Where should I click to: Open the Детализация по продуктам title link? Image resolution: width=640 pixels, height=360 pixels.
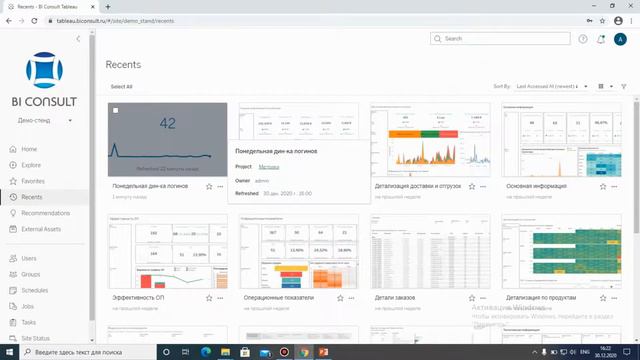tap(541, 298)
